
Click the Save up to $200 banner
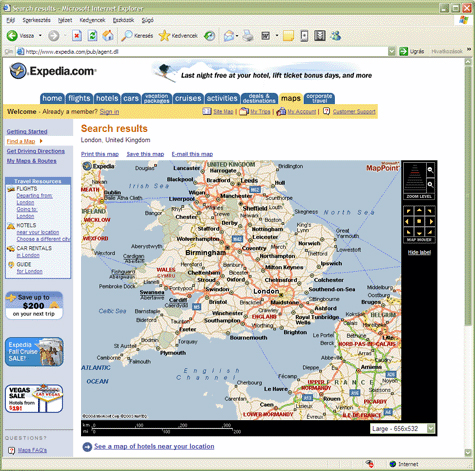pyautogui.click(x=34, y=305)
